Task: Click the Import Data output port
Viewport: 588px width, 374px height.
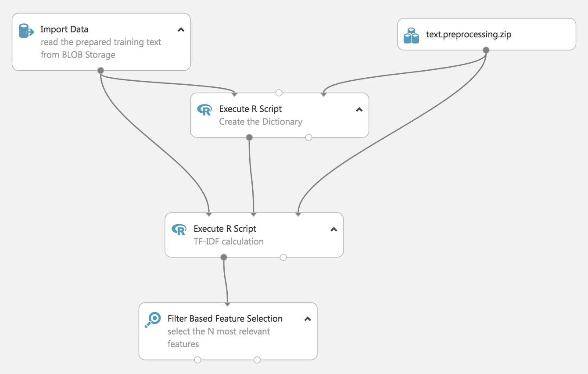Action: (x=100, y=70)
